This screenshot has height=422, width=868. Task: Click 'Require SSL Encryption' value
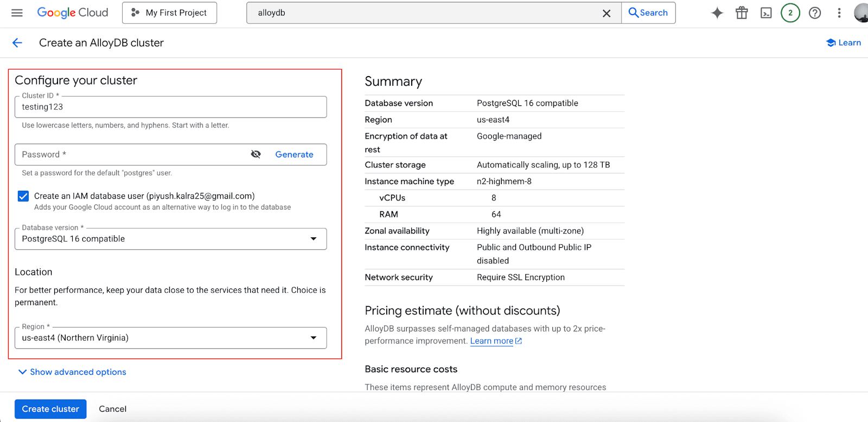(521, 277)
